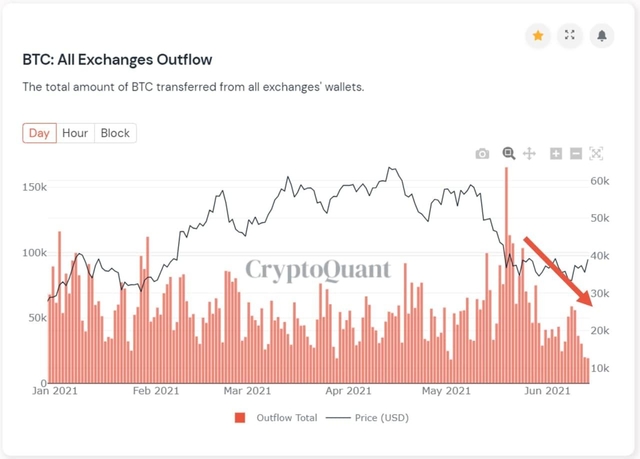Click the CryptoQuant watermark logo
This screenshot has width=640, height=459.
tap(318, 270)
